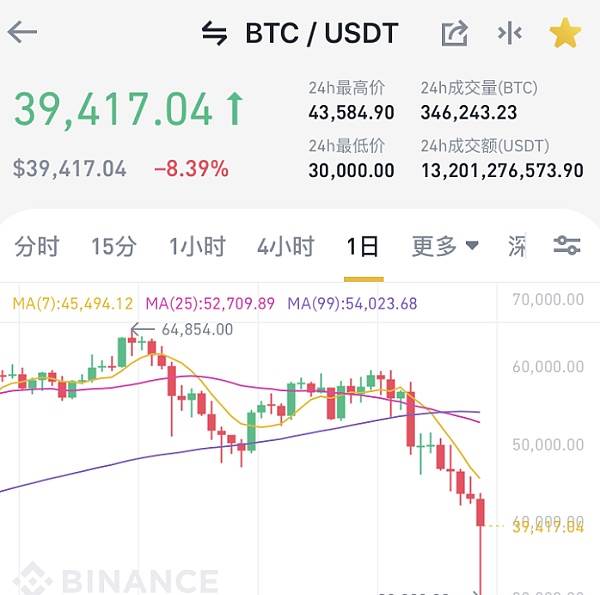Tap the BTC / USDT pair title
The width and height of the screenshot is (600, 595).
[321, 33]
